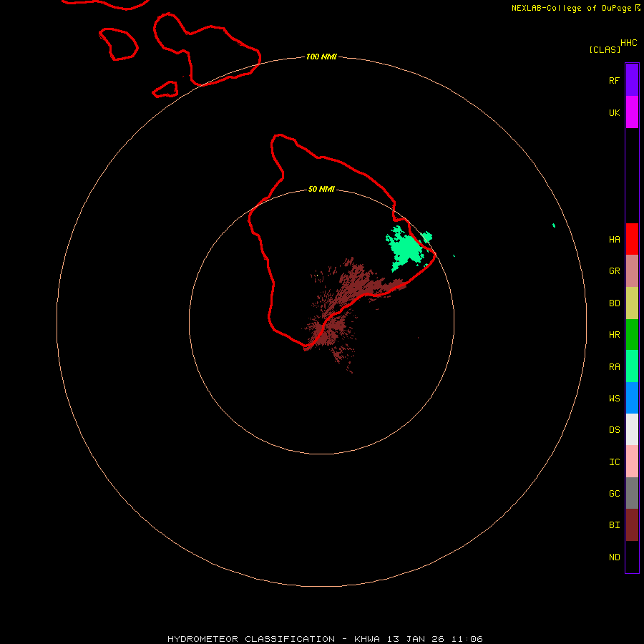Click the green rain echo near Hilo
This screenshot has width=644, height=644.
406,248
